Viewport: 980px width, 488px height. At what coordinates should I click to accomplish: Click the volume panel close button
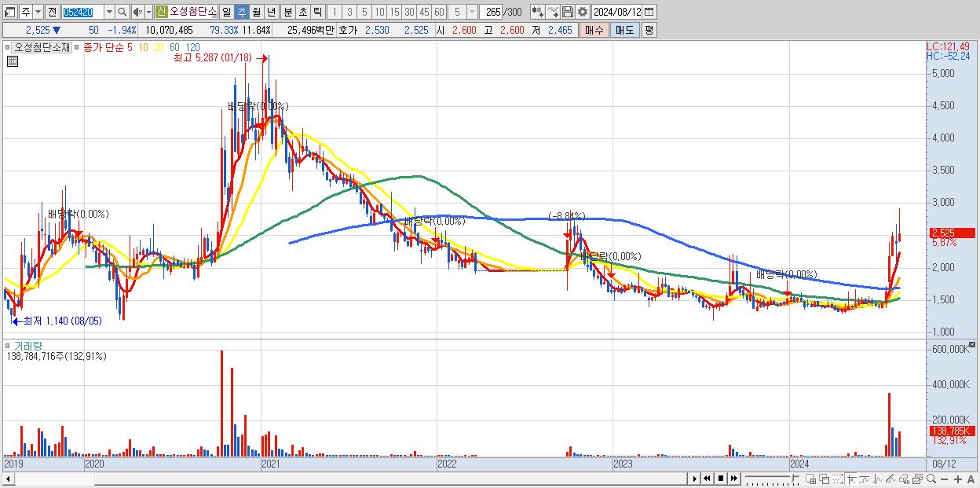[974, 344]
